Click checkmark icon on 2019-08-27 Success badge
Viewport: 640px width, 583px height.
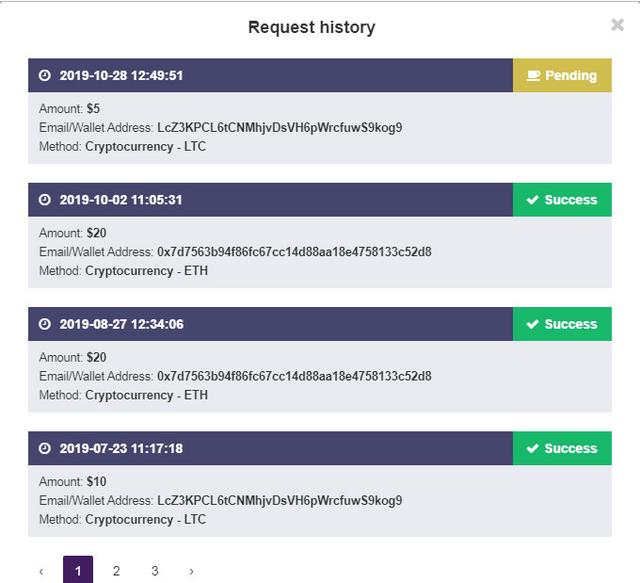[533, 324]
